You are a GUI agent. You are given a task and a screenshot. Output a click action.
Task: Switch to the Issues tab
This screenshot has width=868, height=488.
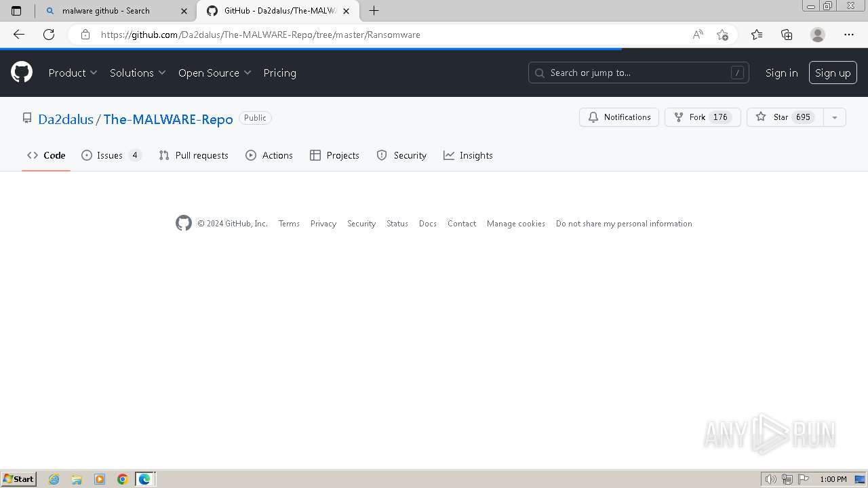tap(111, 155)
